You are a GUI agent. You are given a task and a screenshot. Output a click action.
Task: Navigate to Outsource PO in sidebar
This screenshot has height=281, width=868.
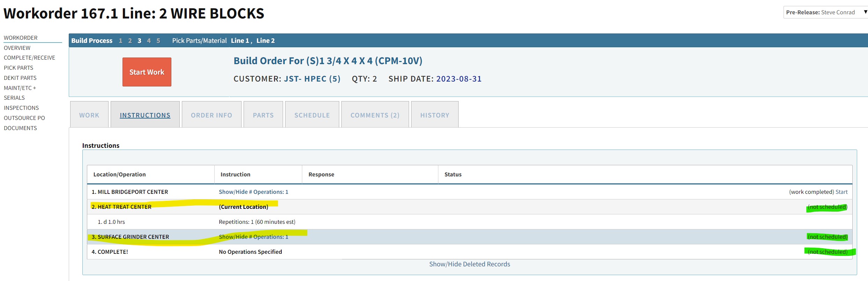coord(24,118)
